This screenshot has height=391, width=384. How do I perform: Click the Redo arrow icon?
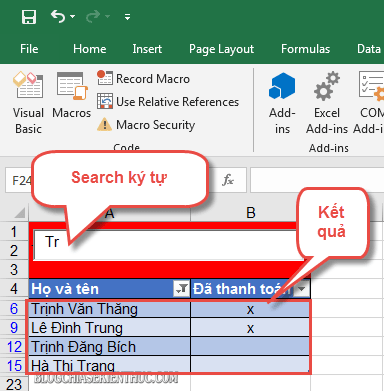pos(93,16)
